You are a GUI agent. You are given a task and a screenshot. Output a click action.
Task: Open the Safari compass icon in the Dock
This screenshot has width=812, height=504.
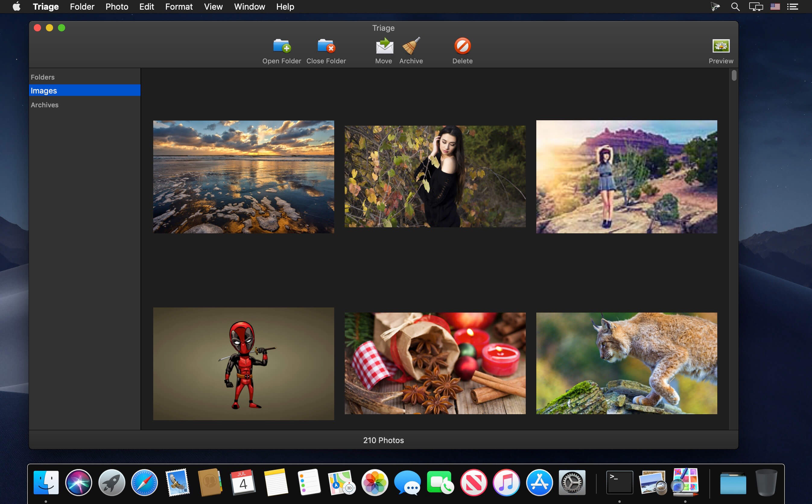(x=144, y=482)
